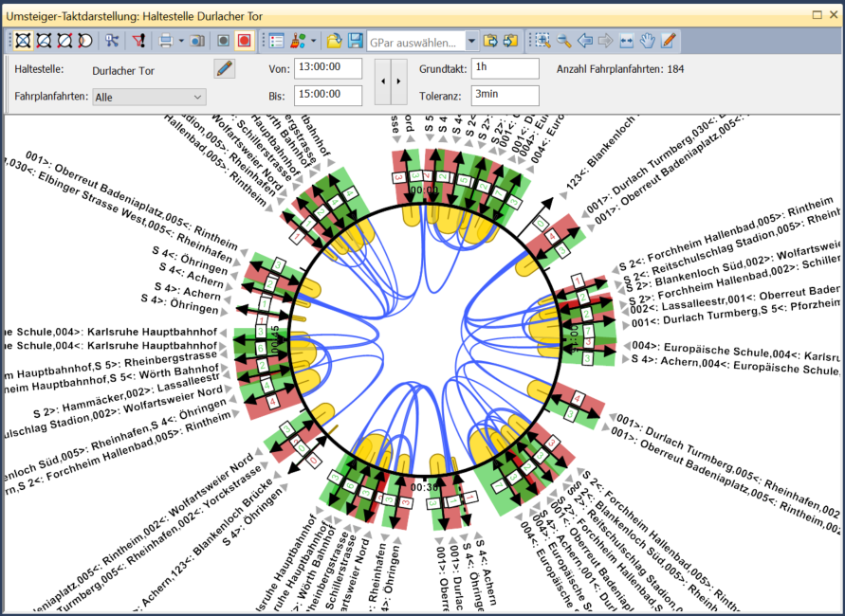845x616 pixels.
Task: Click the Grundtakt input field
Action: point(505,68)
